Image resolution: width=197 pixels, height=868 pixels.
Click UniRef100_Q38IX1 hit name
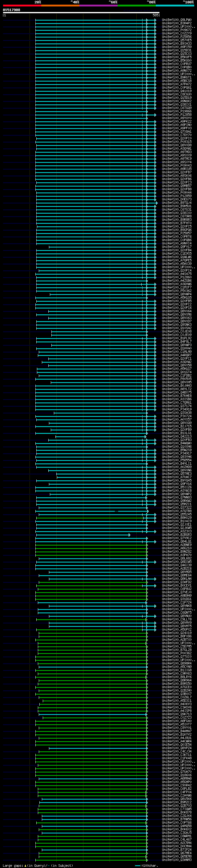point(177,104)
